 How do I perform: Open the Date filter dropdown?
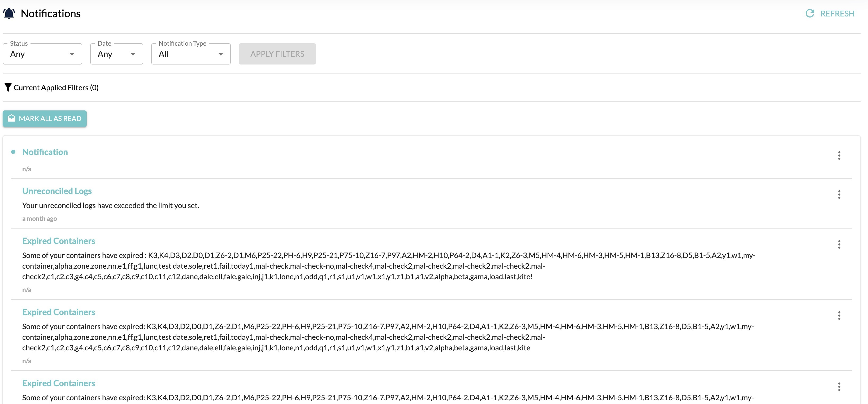[x=116, y=54]
